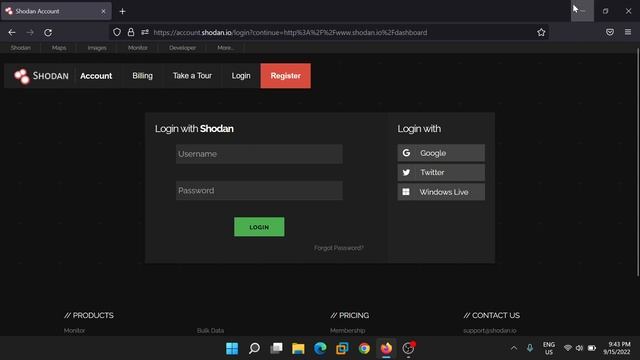Click the browser forward arrow
Image resolution: width=640 pixels, height=360 pixels.
[x=30, y=32]
